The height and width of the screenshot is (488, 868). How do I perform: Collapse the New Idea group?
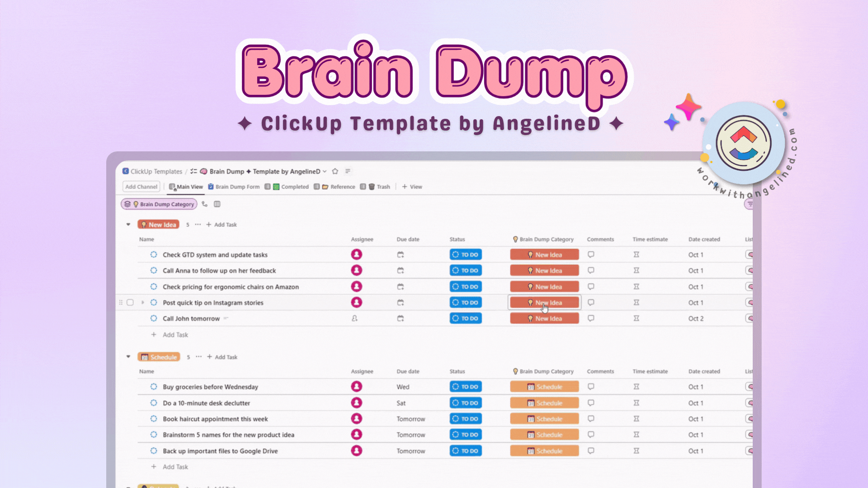tap(128, 225)
